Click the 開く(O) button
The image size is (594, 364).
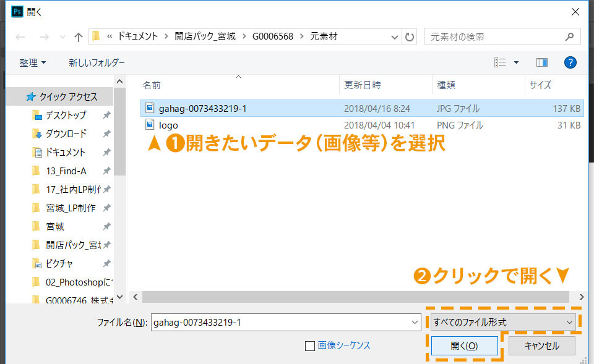465,346
